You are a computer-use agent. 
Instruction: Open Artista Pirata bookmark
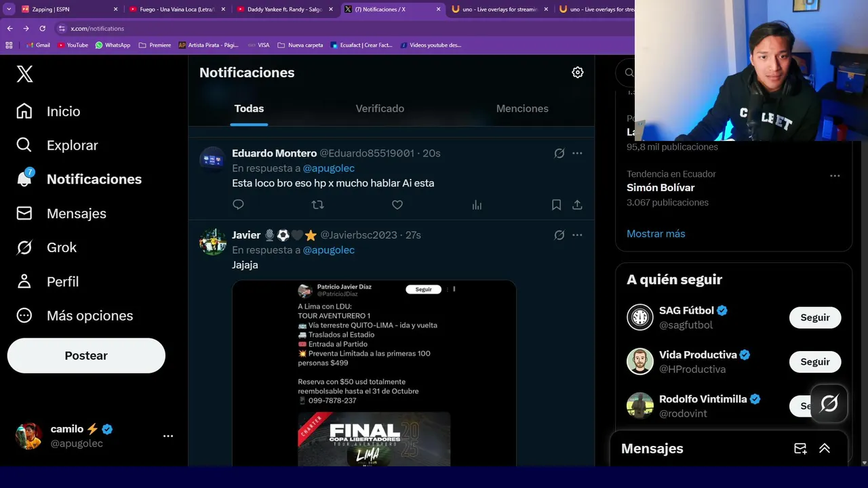pyautogui.click(x=209, y=45)
